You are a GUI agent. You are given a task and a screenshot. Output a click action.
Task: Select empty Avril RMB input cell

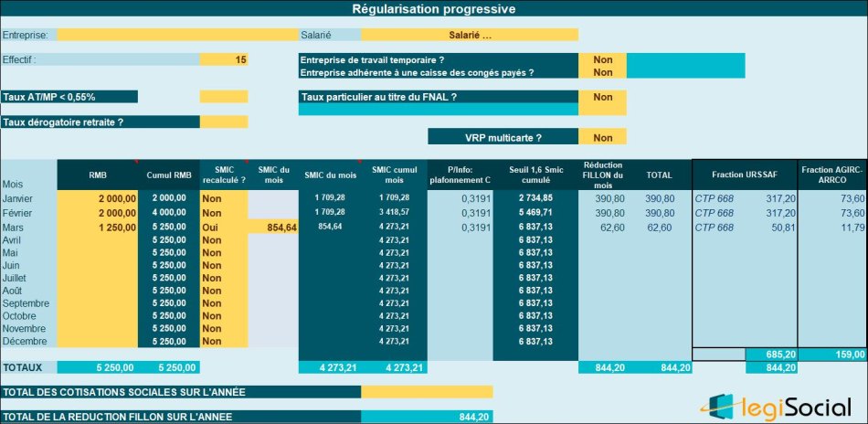click(x=98, y=240)
